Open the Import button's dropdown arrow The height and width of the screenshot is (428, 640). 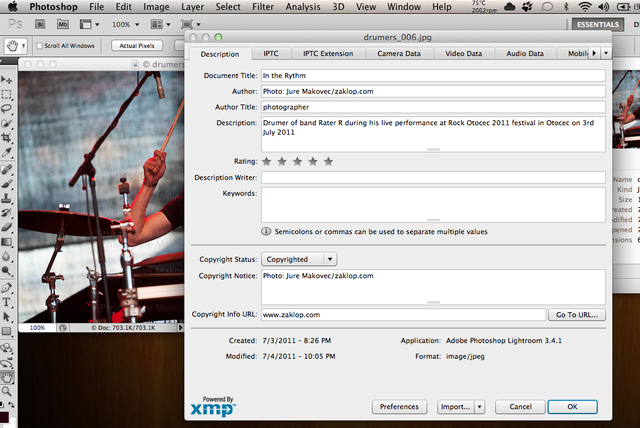tap(480, 407)
